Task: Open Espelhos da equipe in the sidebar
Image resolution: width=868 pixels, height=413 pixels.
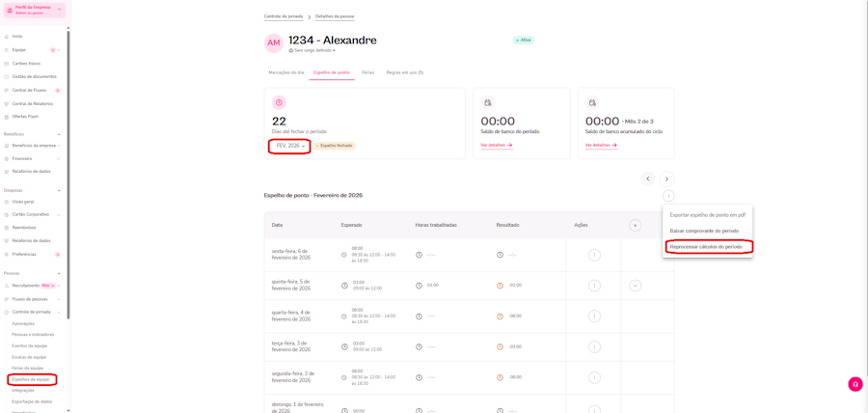Action: (31, 379)
